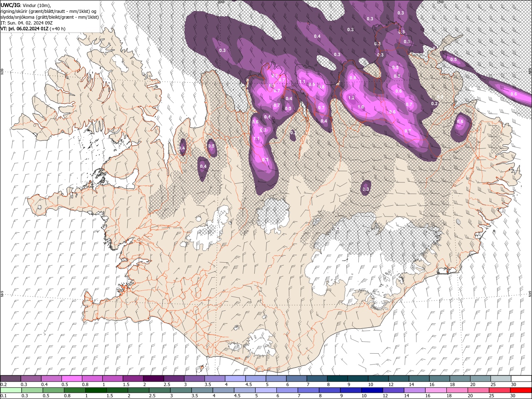Pick dark green lower swatch between 1 and 1.5

point(96,390)
